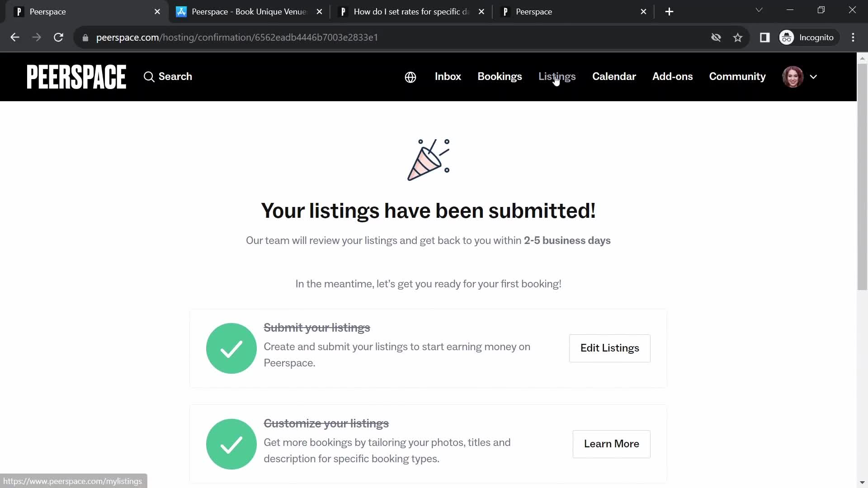The height and width of the screenshot is (488, 868).
Task: Click the profile dropdown expander arrow
Action: 813,76
